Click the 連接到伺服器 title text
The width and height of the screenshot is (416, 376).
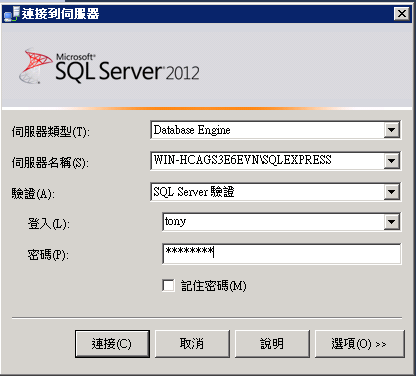[x=60, y=14]
